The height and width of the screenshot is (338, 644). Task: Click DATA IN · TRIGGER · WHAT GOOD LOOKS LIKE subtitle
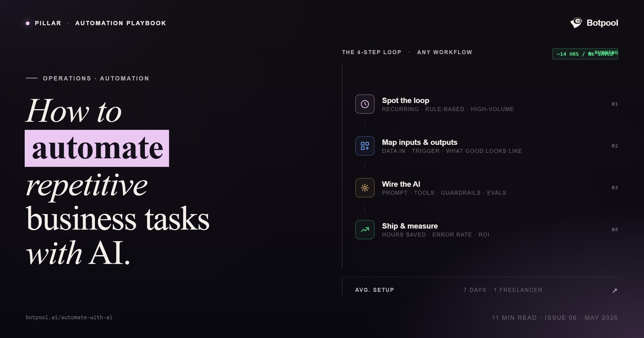point(452,151)
